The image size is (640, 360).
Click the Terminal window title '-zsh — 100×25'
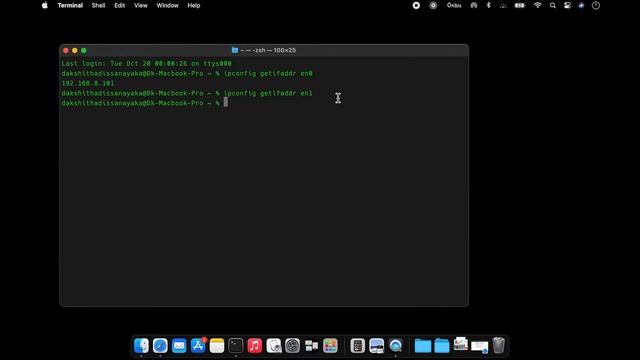[268, 50]
